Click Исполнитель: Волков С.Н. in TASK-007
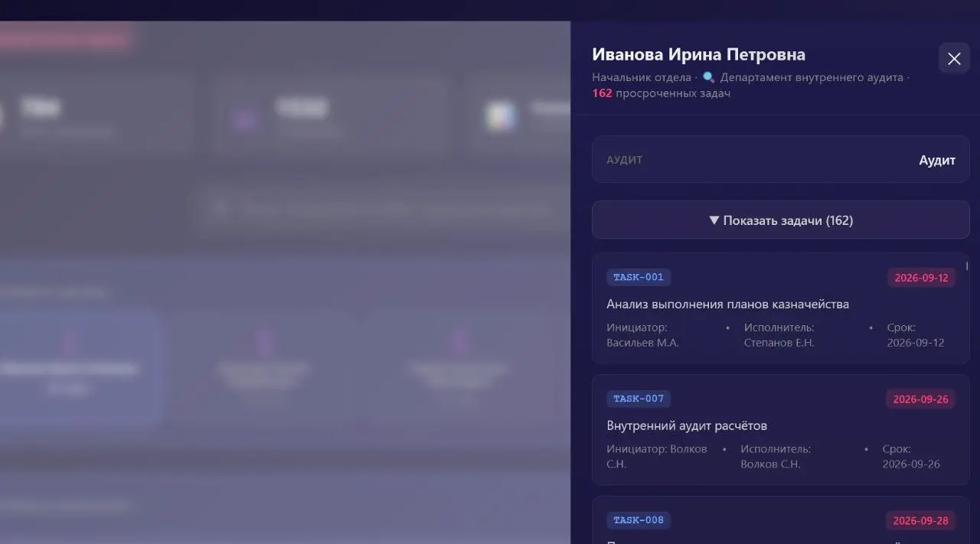This screenshot has height=544, width=980. (x=776, y=457)
